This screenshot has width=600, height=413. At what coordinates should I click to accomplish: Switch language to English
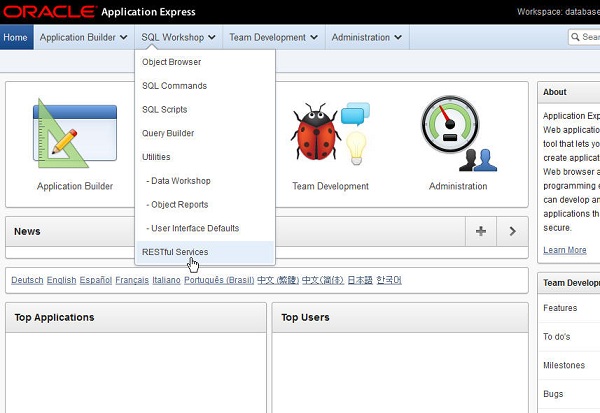click(61, 280)
